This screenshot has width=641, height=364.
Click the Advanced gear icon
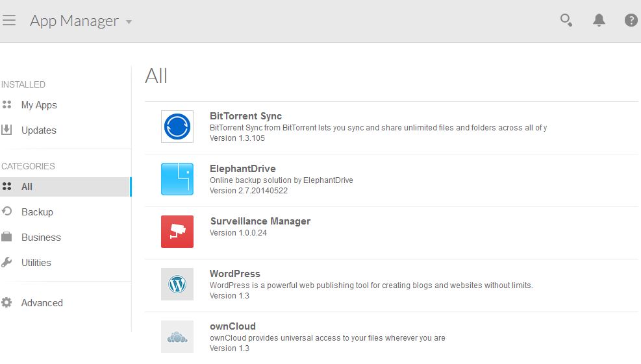pyautogui.click(x=6, y=303)
